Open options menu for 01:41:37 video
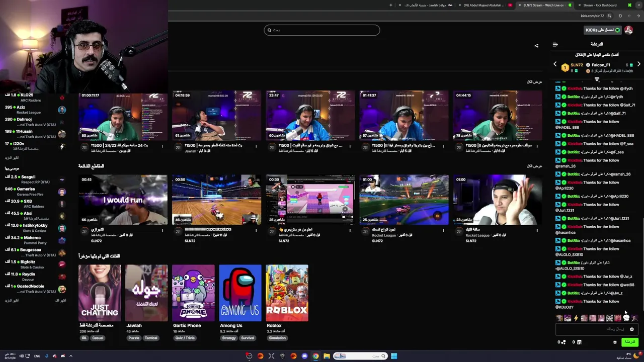 coord(443,146)
